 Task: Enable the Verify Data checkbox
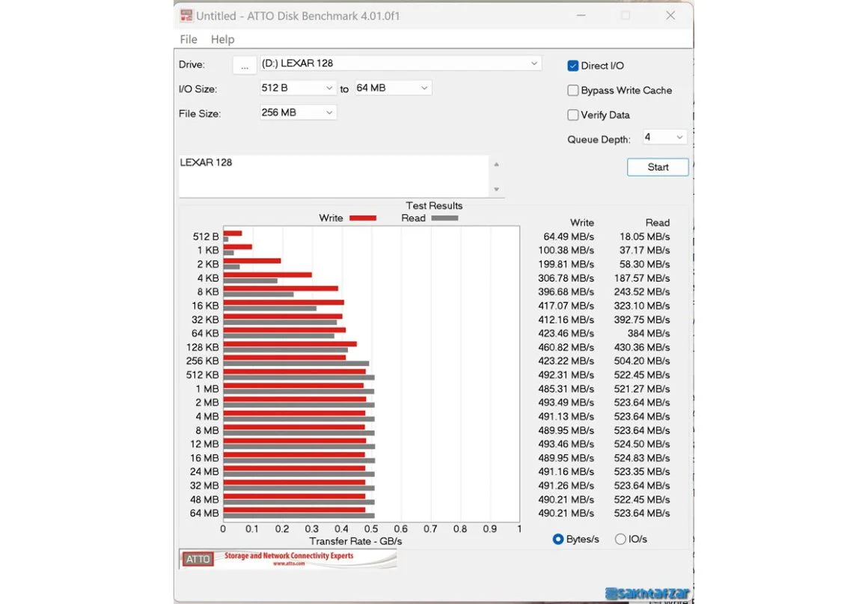(573, 115)
